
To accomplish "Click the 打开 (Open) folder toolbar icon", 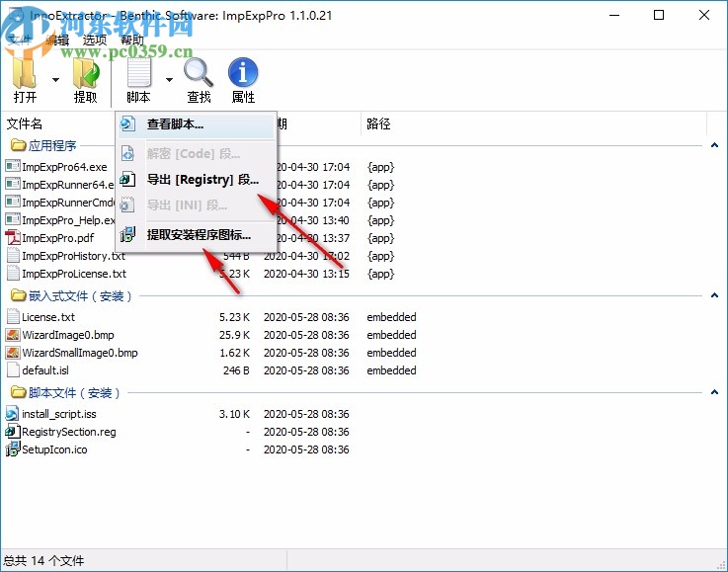I will tap(24, 73).
